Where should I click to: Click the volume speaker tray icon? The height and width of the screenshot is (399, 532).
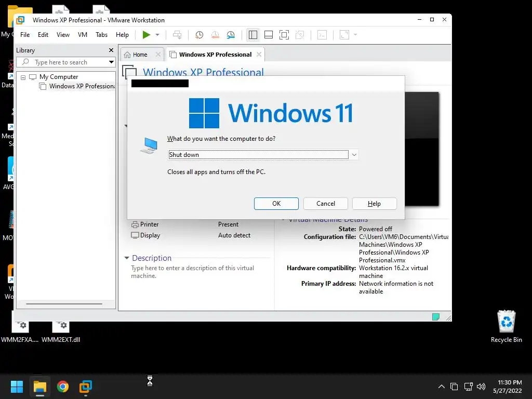point(481,387)
